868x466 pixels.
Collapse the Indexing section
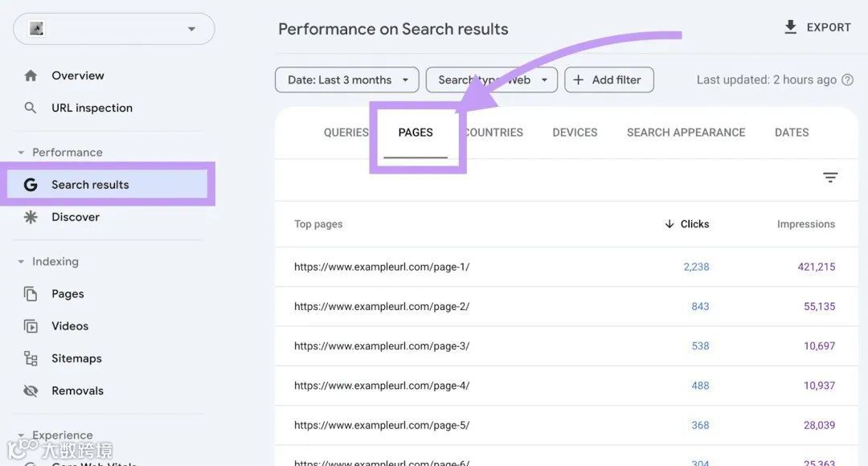pos(21,261)
